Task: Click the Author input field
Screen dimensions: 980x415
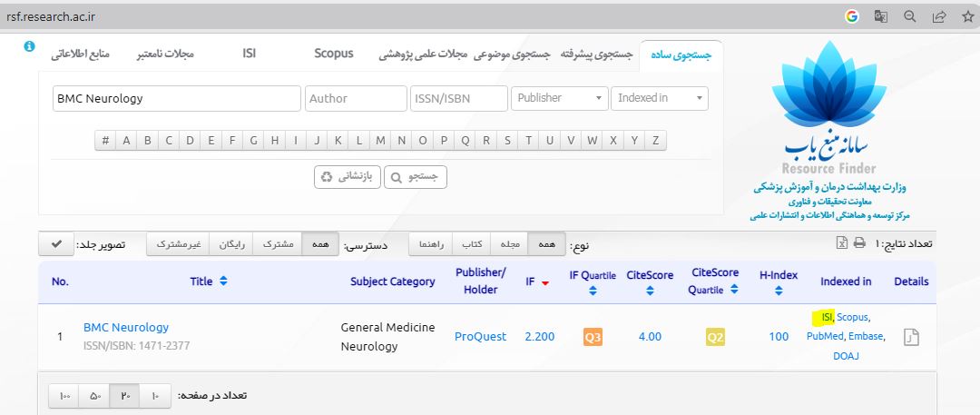Action: click(355, 98)
